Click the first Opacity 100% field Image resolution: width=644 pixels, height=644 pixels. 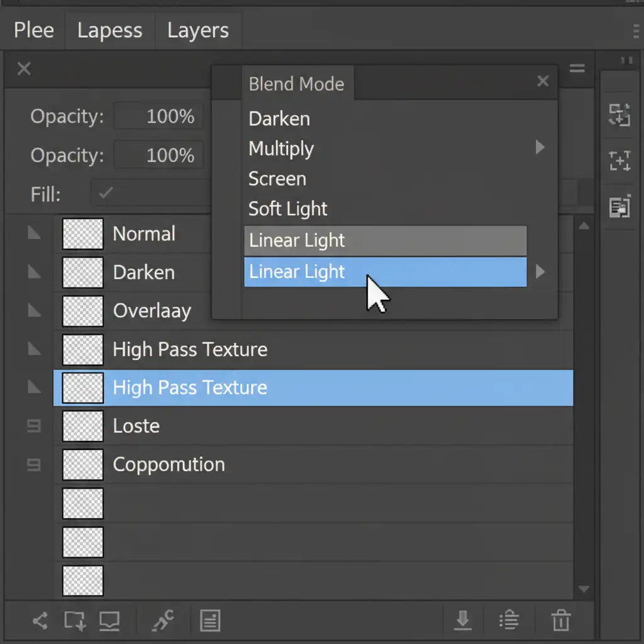159,116
